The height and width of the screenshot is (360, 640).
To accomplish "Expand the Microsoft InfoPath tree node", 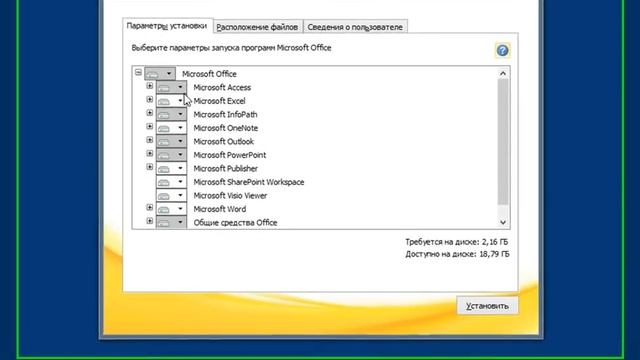I will (150, 113).
